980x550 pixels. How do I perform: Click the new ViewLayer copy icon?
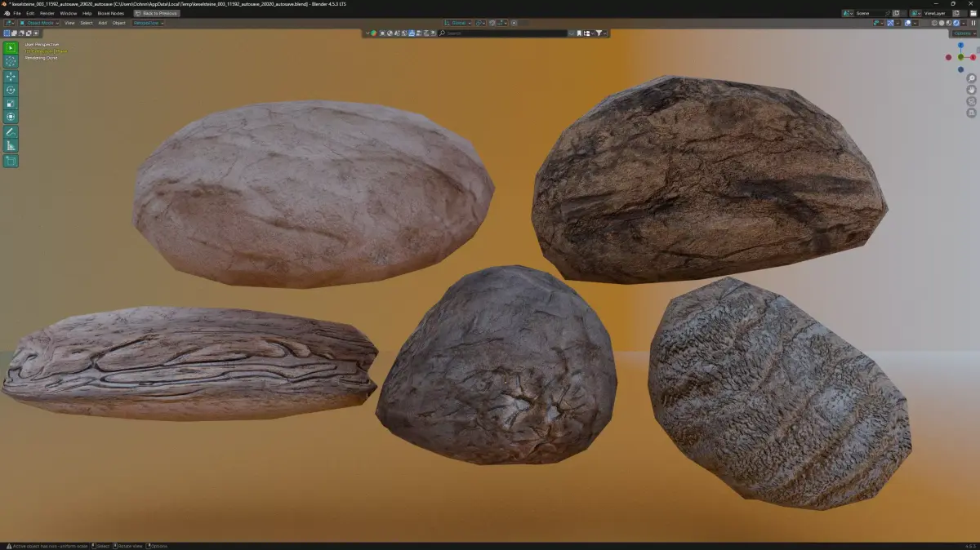click(x=956, y=13)
